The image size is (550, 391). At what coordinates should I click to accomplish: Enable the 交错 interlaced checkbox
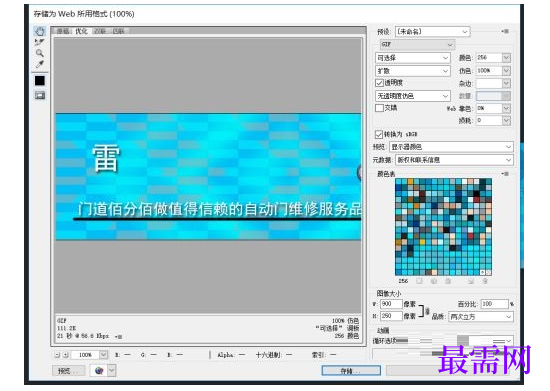379,108
